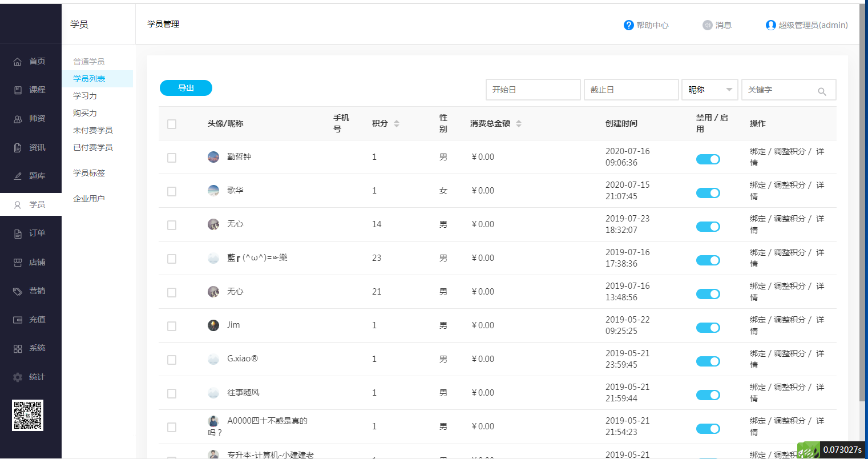Open the 昵称 search type dropdown
868x459 pixels.
pos(709,90)
